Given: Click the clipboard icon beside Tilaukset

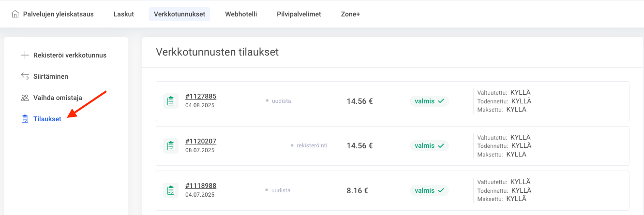Looking at the screenshot, I should click(25, 119).
